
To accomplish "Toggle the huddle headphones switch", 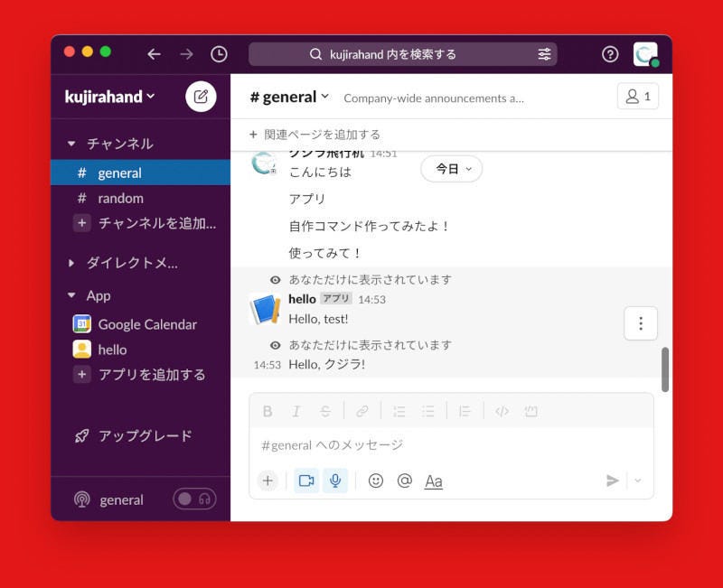I will (194, 499).
